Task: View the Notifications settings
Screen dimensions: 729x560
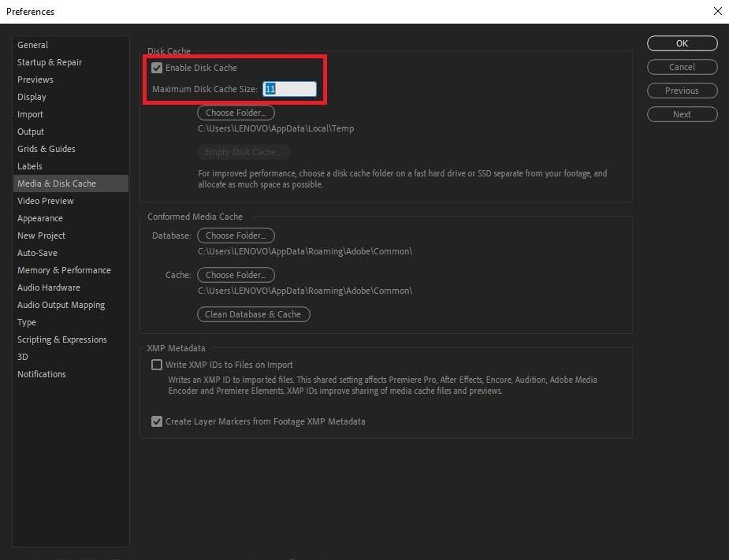Action: click(x=42, y=374)
